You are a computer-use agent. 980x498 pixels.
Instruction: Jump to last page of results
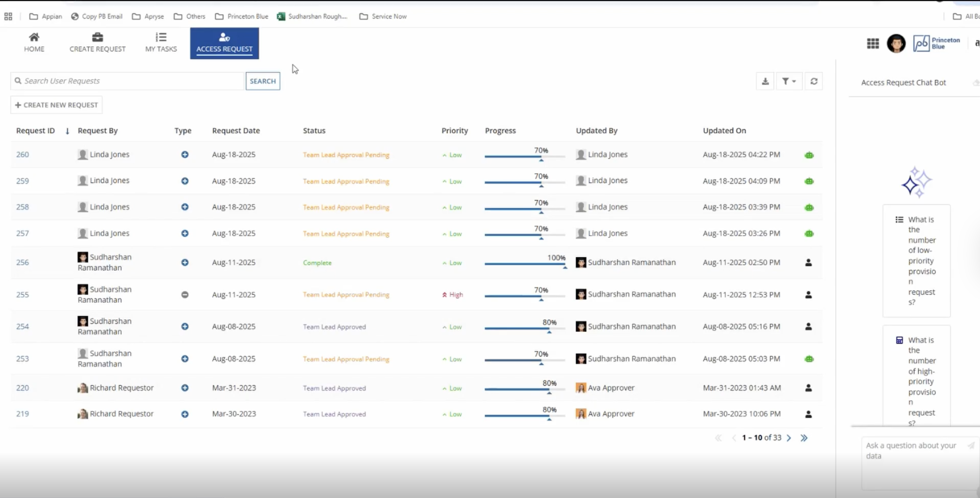tap(804, 438)
